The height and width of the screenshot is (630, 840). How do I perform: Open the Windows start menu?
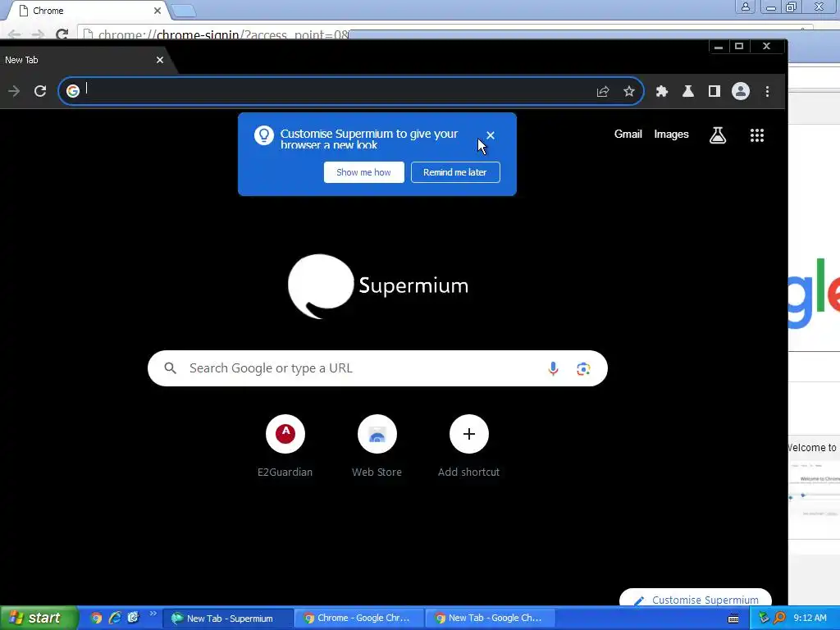point(39,619)
